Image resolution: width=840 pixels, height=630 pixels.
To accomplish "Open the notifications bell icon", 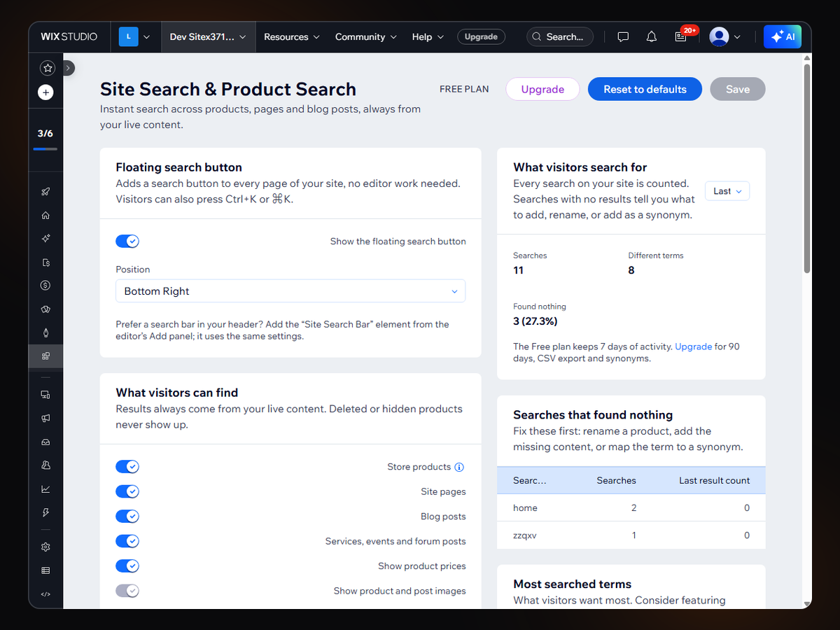I will pos(652,37).
